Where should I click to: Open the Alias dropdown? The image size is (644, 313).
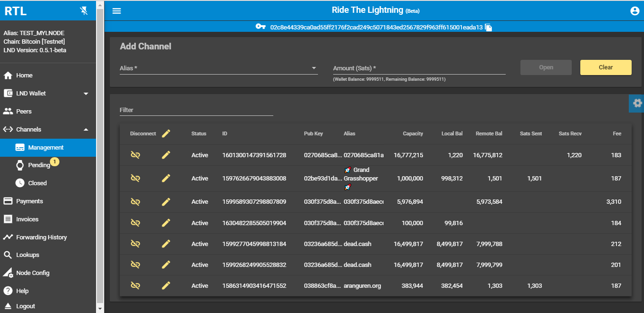click(x=219, y=68)
